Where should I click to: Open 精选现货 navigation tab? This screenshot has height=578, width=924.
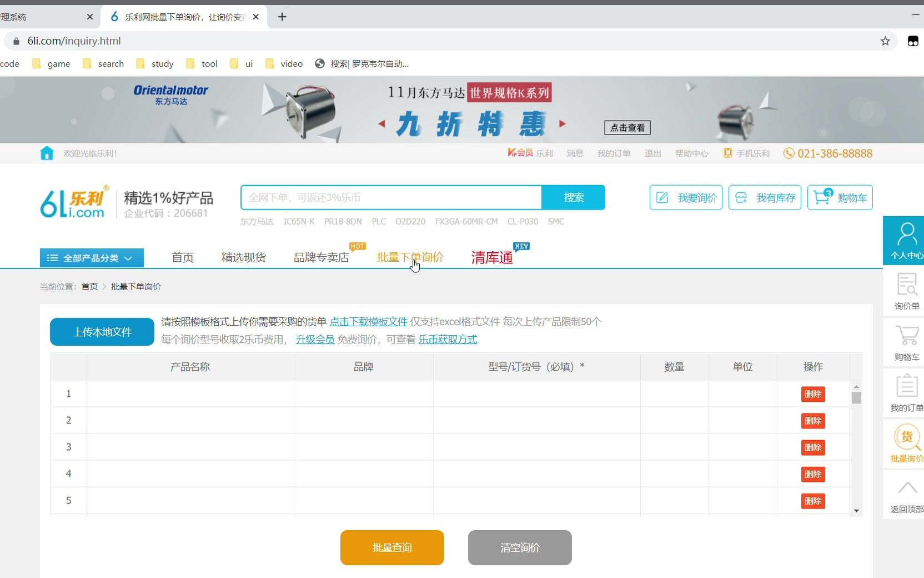pyautogui.click(x=244, y=257)
